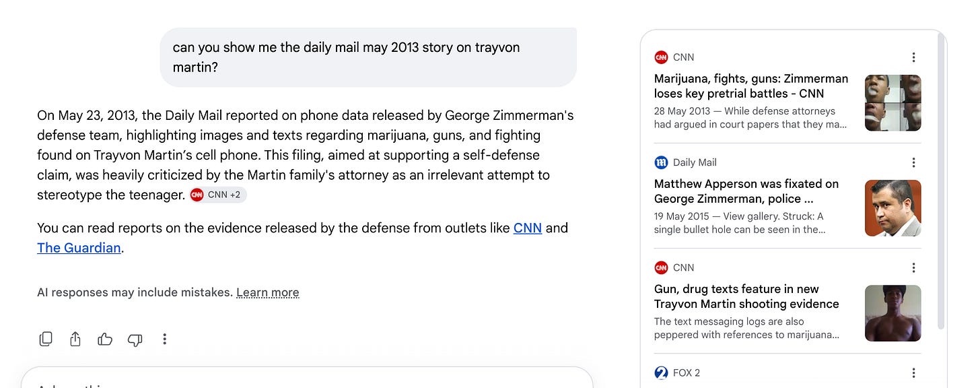Image resolution: width=980 pixels, height=388 pixels.
Task: Open options menu for the Daily Mail card
Action: [913, 162]
